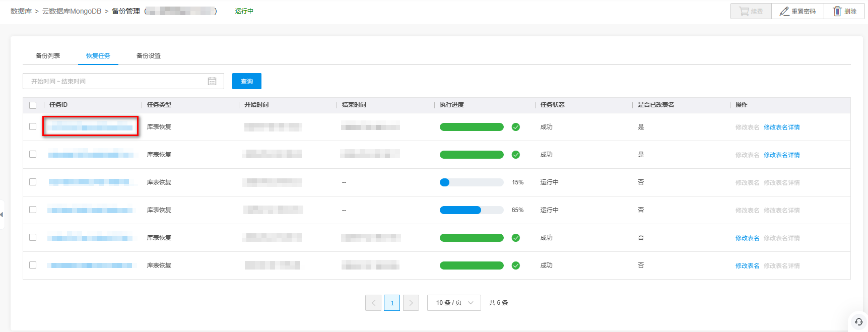Select checkbox for 15% running task

point(33,182)
